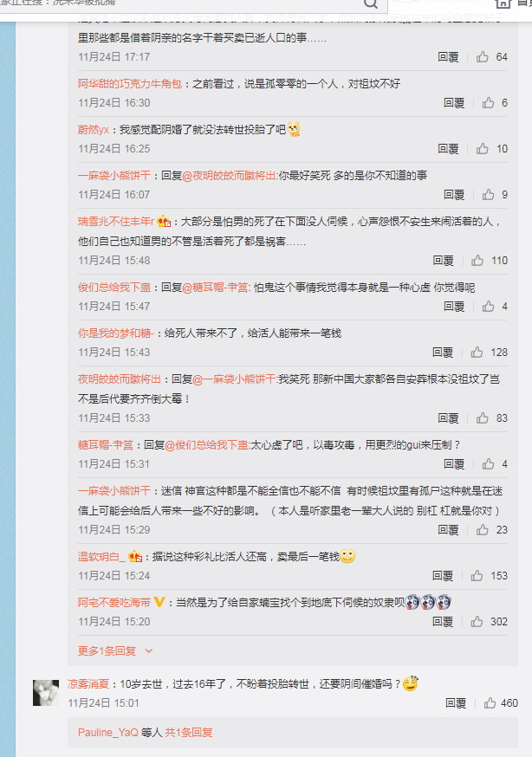The width and height of the screenshot is (532, 757).
Task: Expand 更多1条回复 replies
Action: point(107,650)
